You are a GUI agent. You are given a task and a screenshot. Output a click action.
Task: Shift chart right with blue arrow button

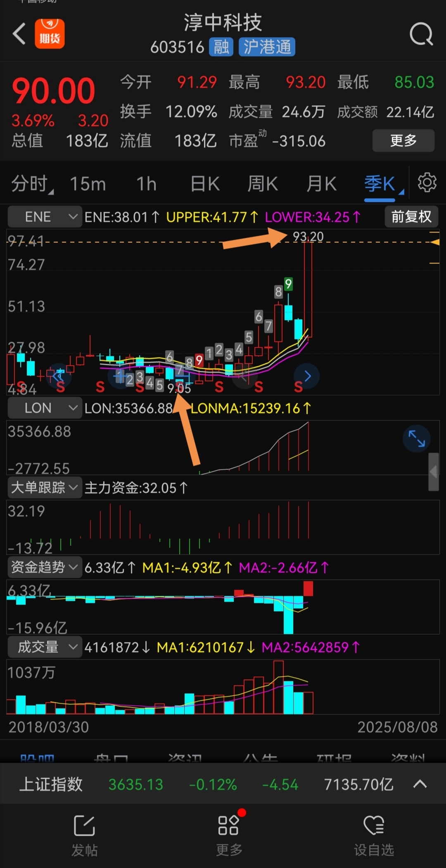pyautogui.click(x=306, y=376)
